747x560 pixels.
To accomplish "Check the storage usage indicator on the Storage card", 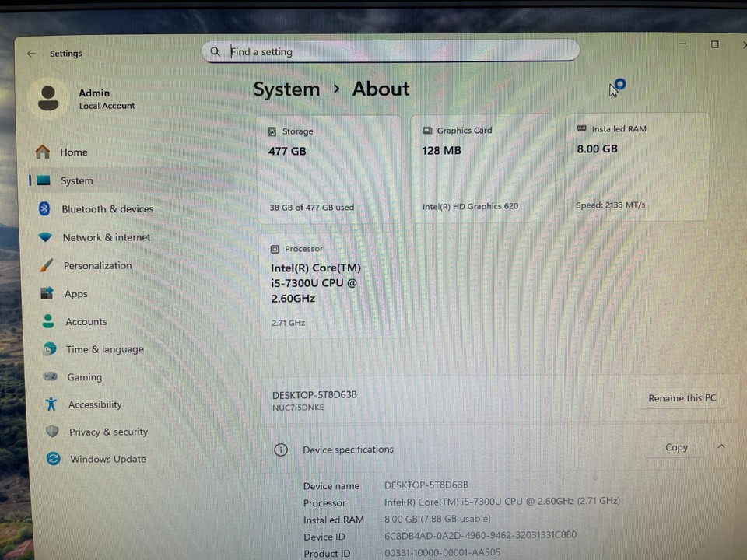I will [311, 207].
